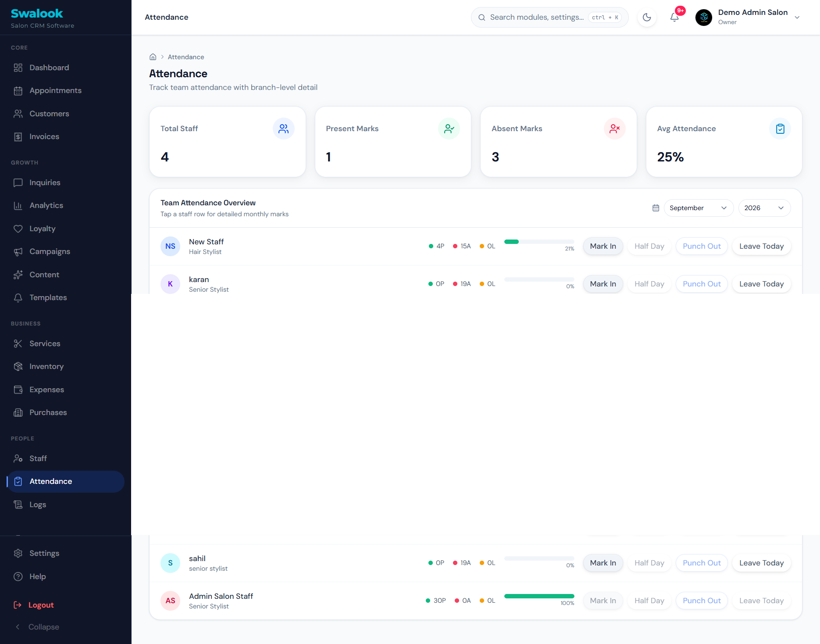Open Customers section
This screenshot has height=644, width=820.
(x=66, y=114)
